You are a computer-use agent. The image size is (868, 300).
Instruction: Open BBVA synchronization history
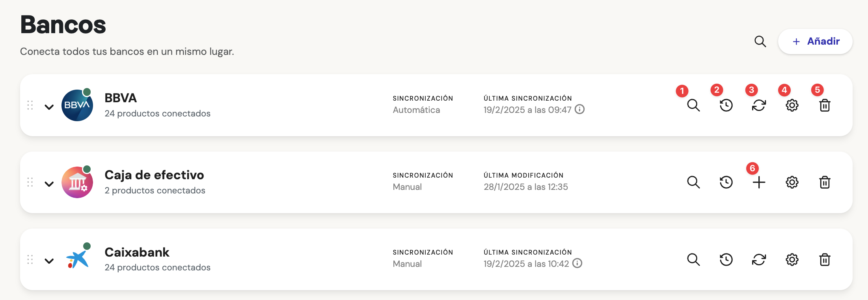pos(726,105)
